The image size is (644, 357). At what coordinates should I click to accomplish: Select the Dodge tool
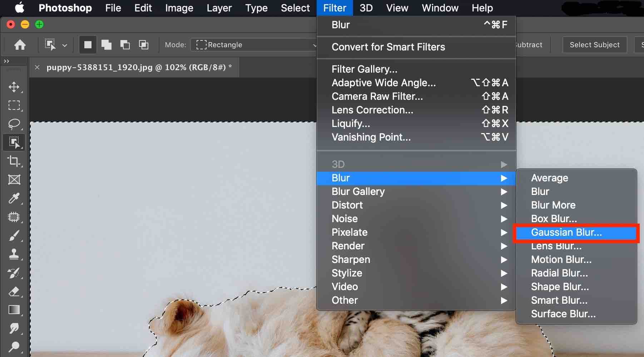(14, 347)
